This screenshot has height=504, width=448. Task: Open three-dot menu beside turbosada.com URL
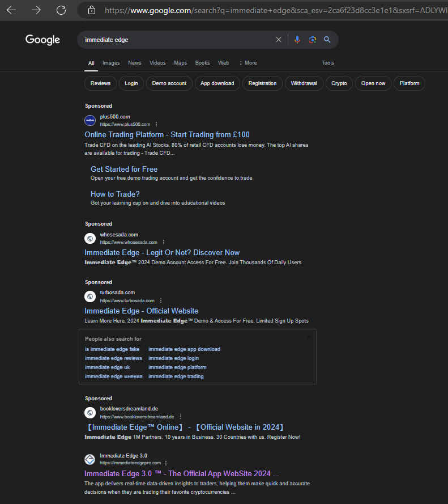161,300
